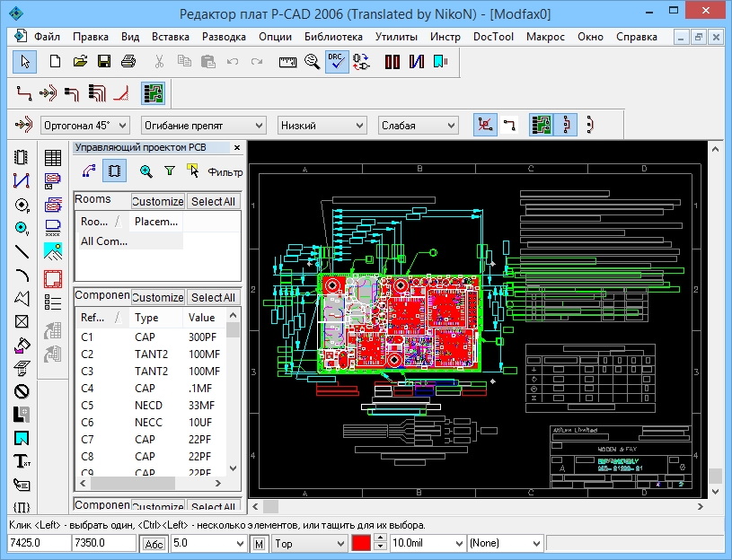Select the Place Line tool
The image size is (732, 560).
22,250
